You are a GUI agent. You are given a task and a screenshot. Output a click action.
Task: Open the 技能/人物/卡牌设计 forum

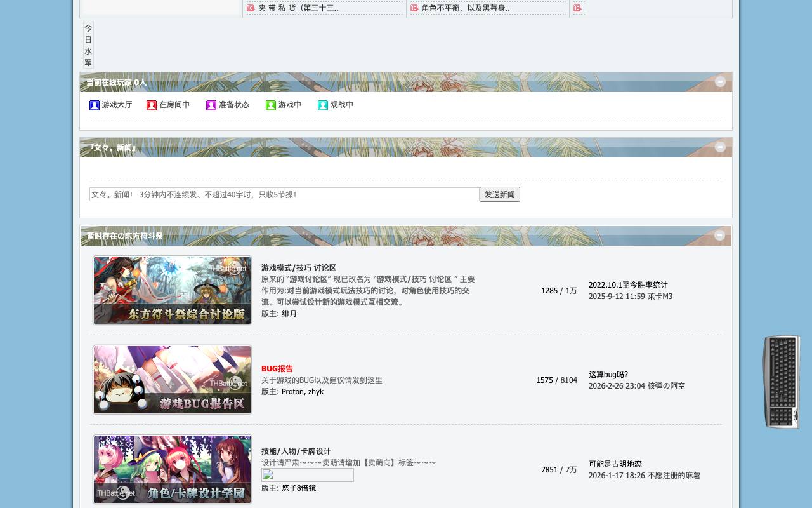point(296,451)
